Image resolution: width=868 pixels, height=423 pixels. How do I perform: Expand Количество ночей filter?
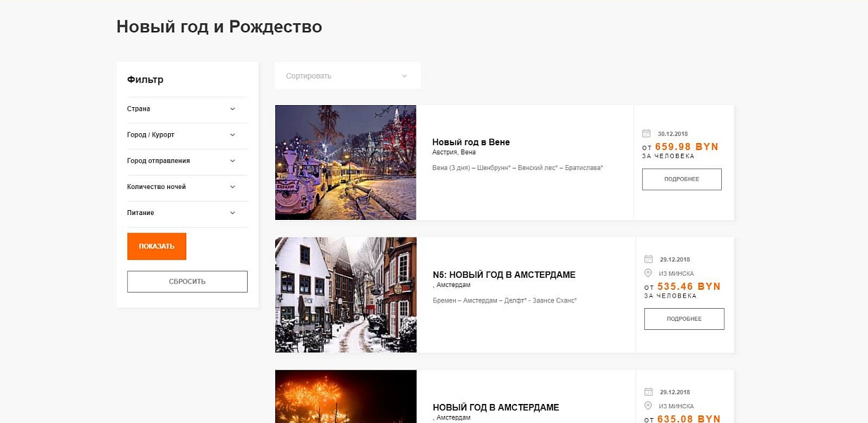coord(187,187)
